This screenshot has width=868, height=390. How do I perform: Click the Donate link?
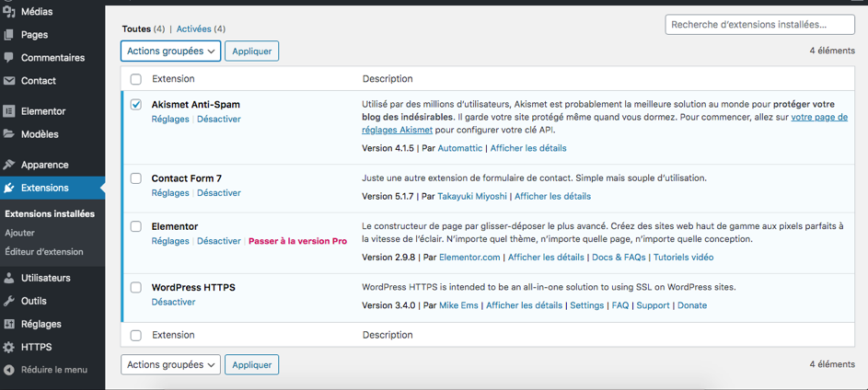(692, 305)
